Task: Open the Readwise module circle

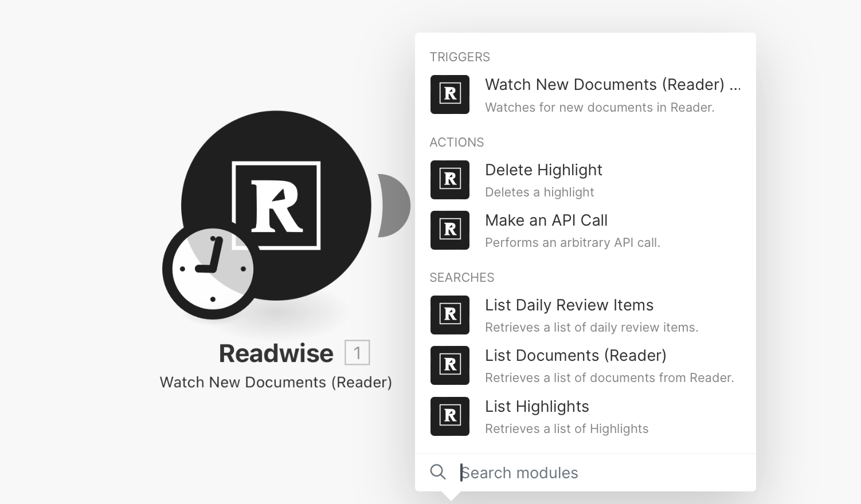Action: pyautogui.click(x=276, y=205)
